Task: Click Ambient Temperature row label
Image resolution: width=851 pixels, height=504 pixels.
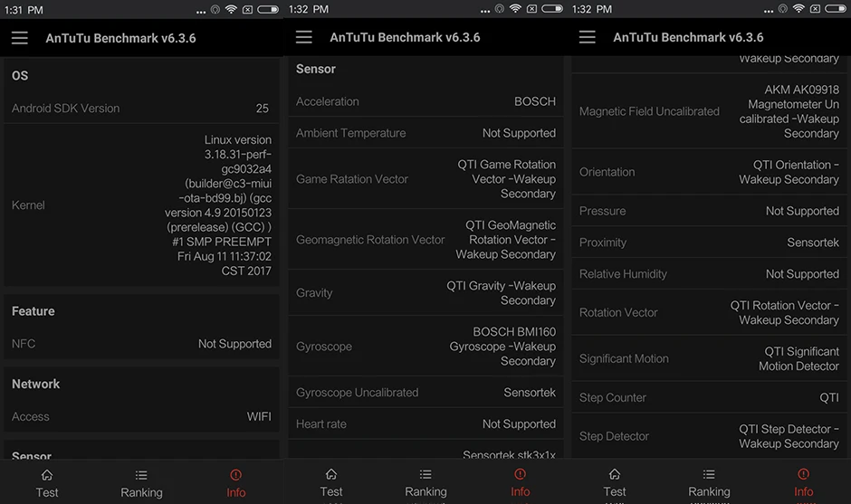Action: [x=350, y=133]
